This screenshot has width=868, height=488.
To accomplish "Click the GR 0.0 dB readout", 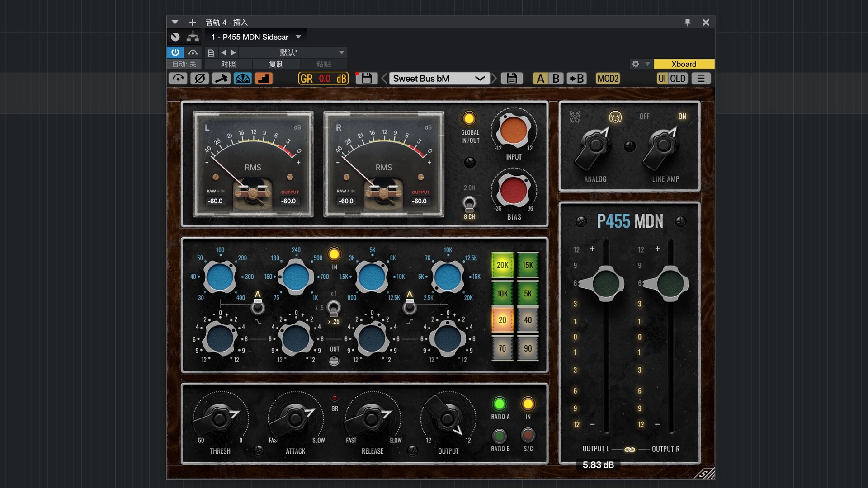I will point(323,79).
